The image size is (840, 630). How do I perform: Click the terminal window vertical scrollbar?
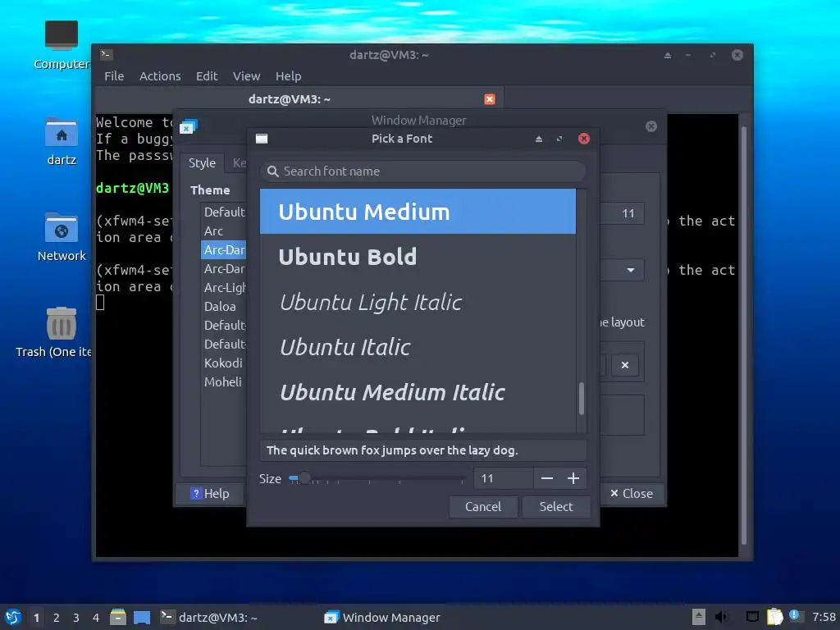743,335
